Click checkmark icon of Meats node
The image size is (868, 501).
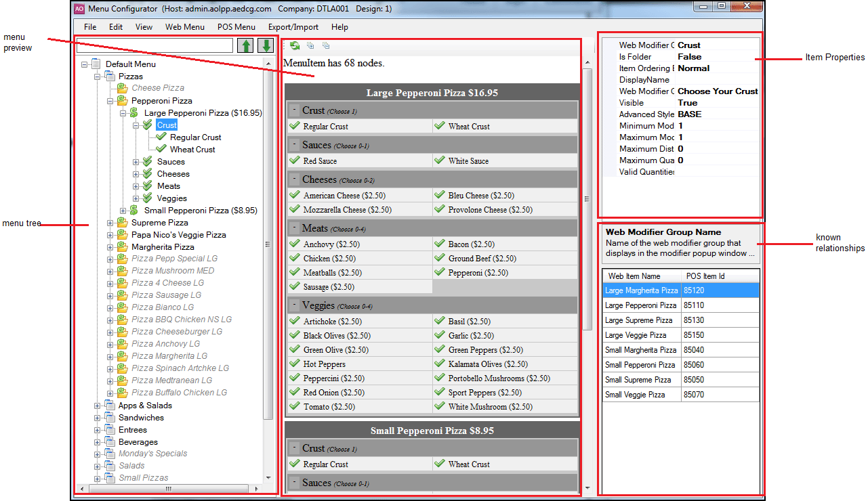coord(147,186)
